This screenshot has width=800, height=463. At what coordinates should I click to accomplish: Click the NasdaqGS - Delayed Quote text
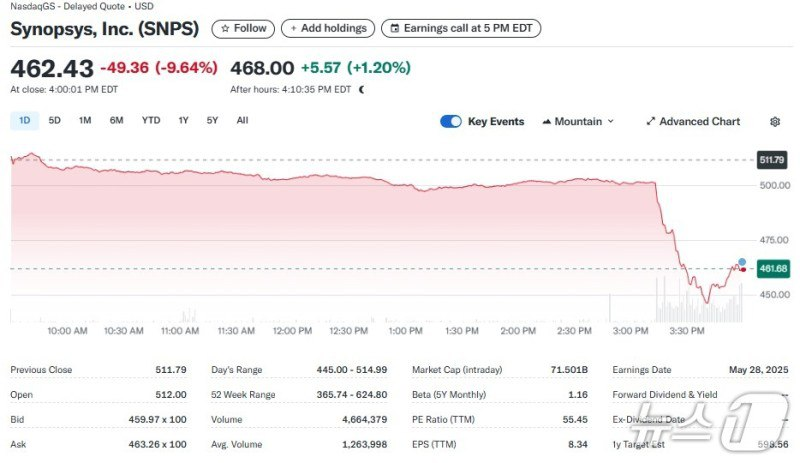(x=68, y=6)
